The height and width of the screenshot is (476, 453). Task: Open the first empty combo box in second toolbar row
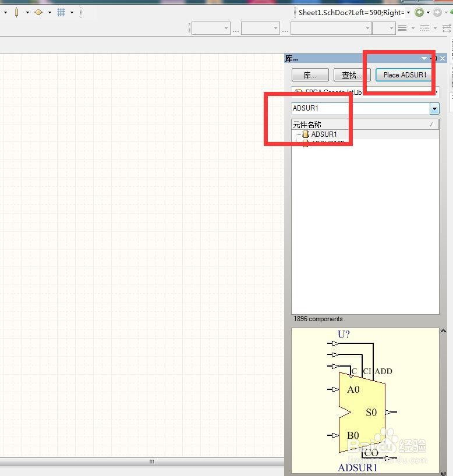(x=211, y=29)
